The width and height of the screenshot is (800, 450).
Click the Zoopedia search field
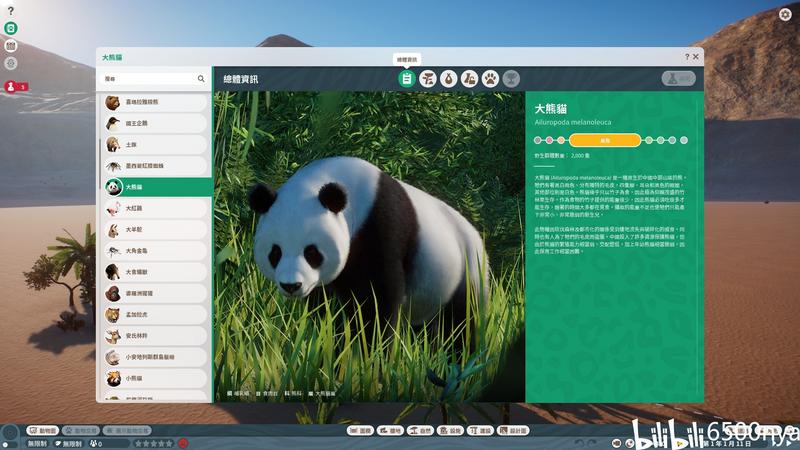tap(154, 79)
